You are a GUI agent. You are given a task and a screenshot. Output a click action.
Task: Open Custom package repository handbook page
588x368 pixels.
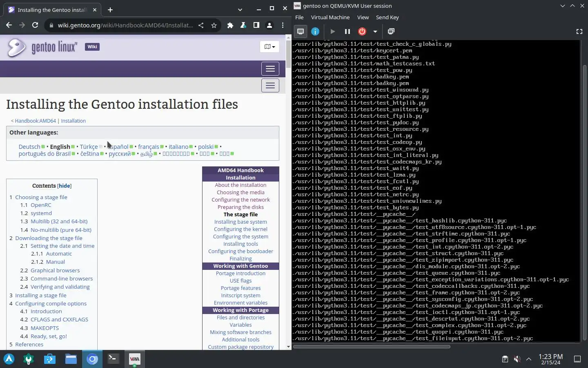(241, 347)
